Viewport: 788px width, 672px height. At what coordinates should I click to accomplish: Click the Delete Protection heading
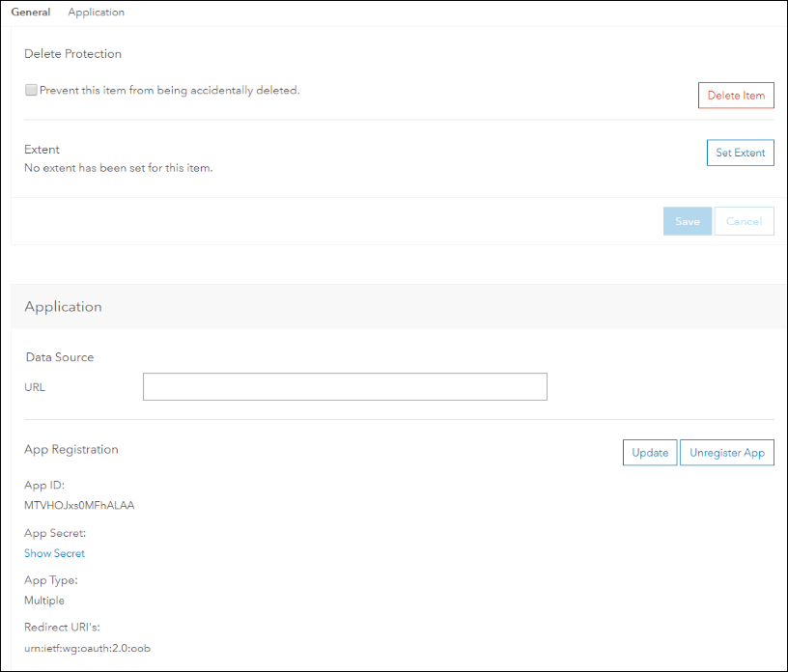pos(72,54)
